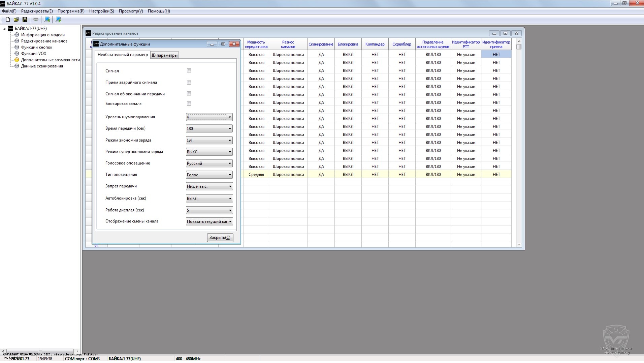
Task: Switch to the ID параметры tab
Action: click(x=164, y=55)
